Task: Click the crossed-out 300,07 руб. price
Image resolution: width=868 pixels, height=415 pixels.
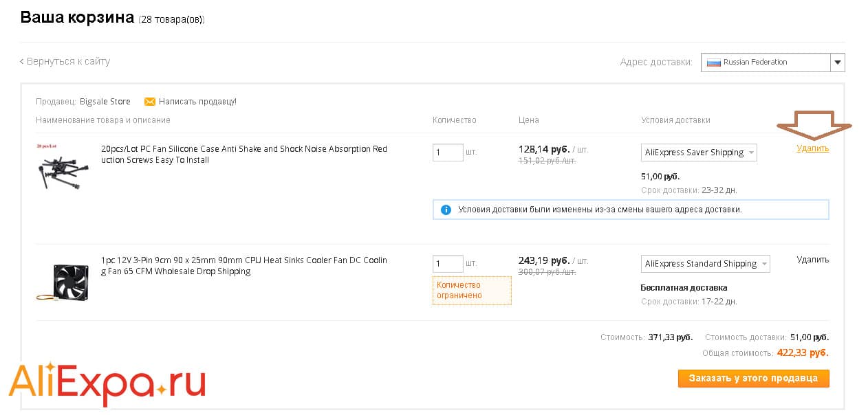Action: point(547,272)
